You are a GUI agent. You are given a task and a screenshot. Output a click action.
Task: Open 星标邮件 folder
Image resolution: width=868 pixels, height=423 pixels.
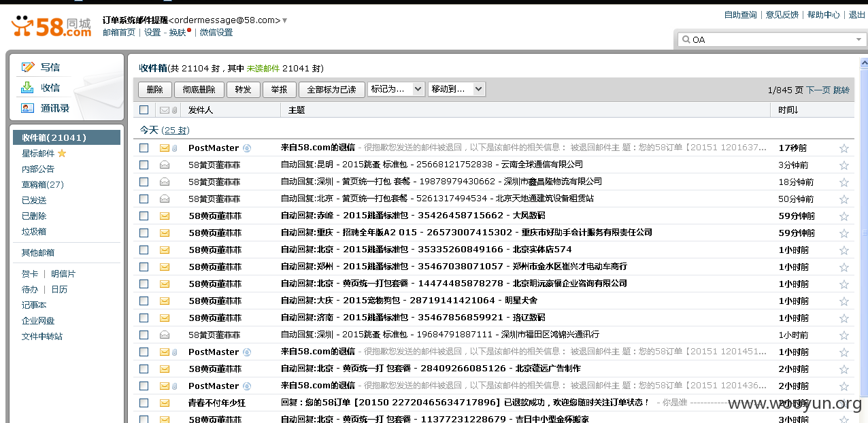click(38, 154)
